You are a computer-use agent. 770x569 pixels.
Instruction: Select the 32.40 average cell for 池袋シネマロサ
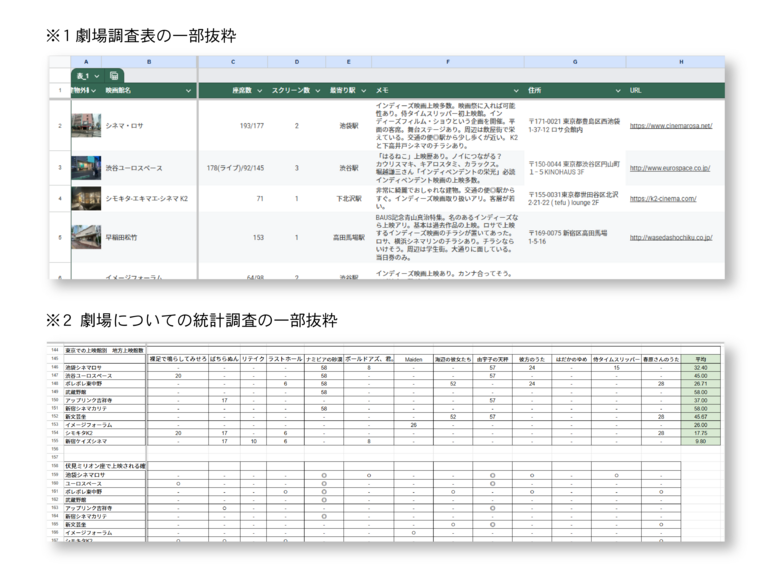coord(702,367)
